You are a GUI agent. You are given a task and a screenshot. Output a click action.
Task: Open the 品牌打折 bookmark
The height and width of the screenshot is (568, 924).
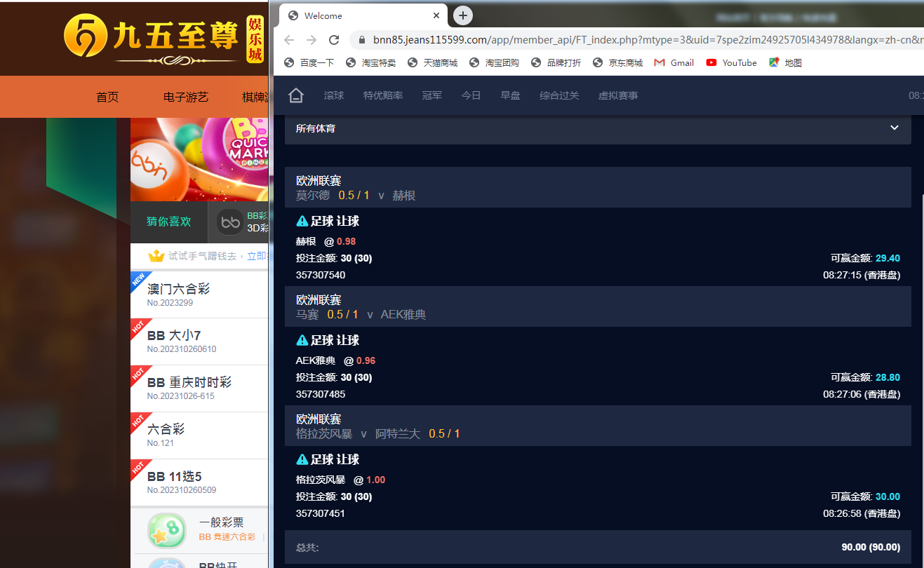[556, 62]
